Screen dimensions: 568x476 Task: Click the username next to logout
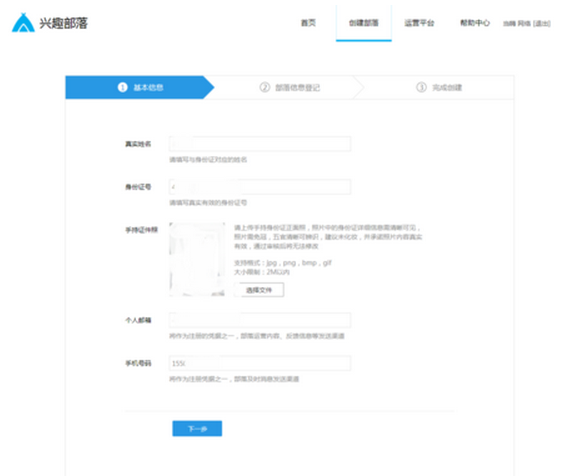[517, 24]
